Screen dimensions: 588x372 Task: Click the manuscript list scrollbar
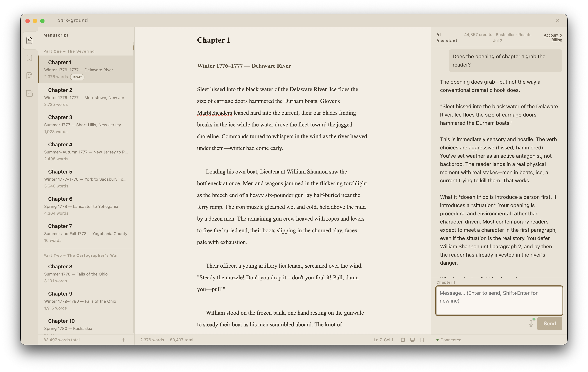pyautogui.click(x=134, y=48)
